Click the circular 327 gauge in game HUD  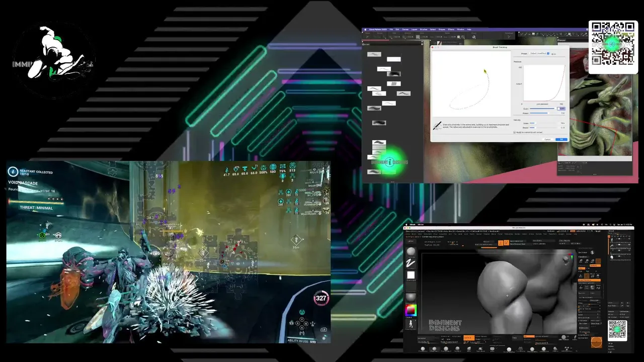click(x=321, y=298)
